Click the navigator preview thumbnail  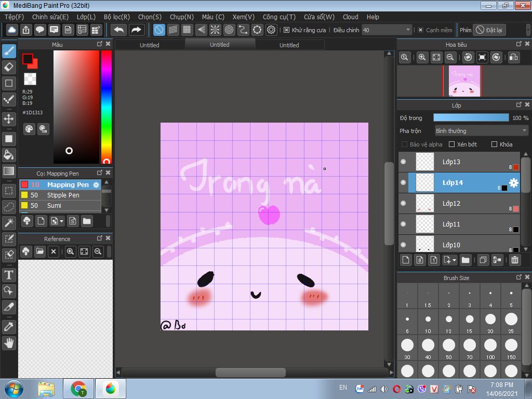coord(464,81)
